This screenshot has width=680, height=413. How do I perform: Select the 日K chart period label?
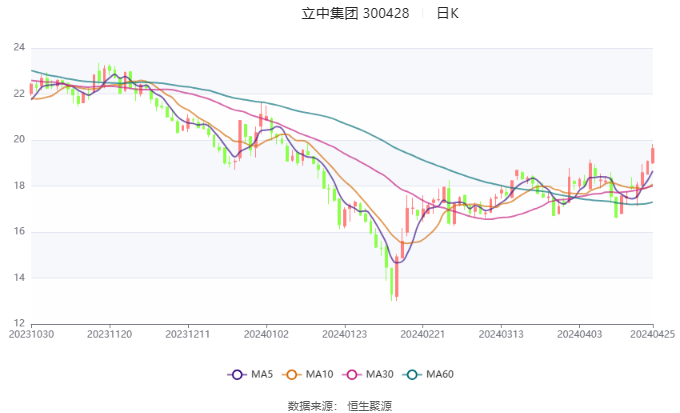click(447, 14)
